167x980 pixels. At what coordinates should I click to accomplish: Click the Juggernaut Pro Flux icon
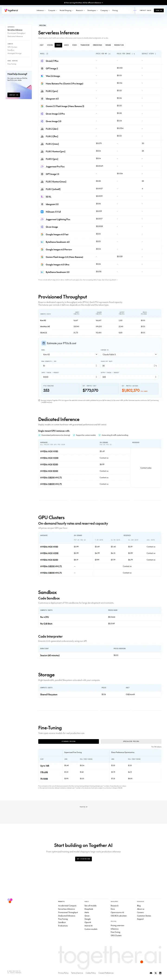click(42, 166)
